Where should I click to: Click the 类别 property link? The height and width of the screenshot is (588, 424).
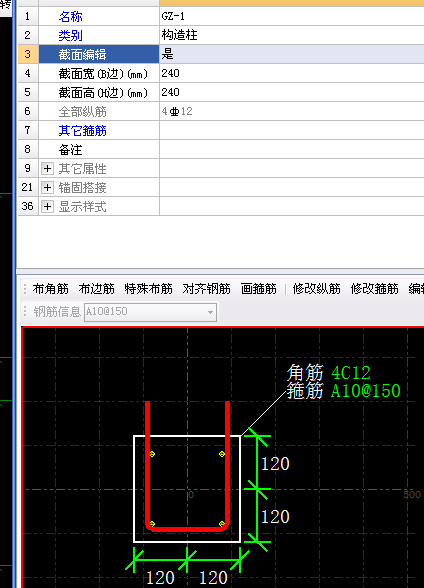70,36
